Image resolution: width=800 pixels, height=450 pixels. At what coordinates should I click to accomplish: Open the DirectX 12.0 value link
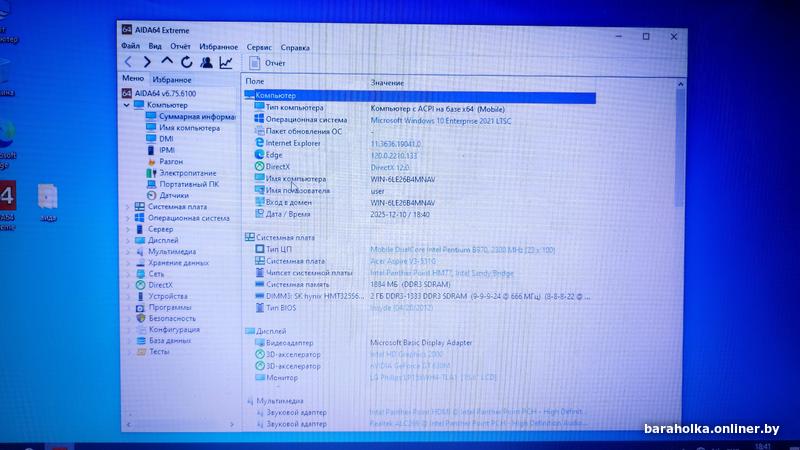point(389,167)
